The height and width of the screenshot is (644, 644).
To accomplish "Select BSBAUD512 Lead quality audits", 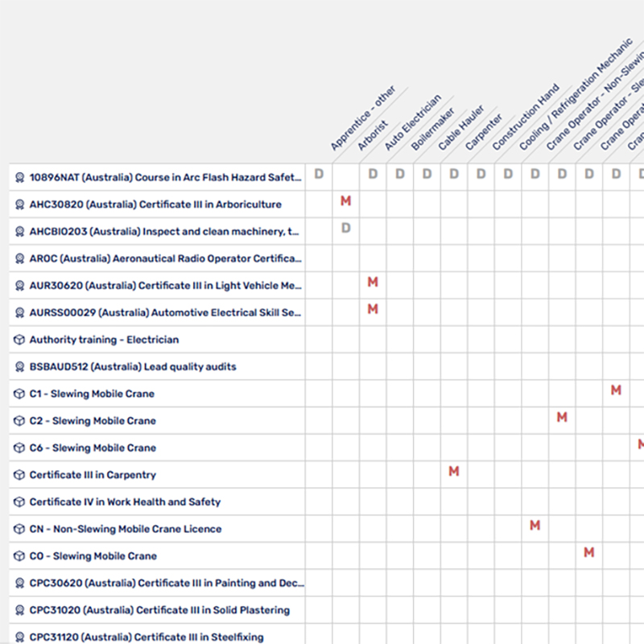I will click(x=133, y=367).
